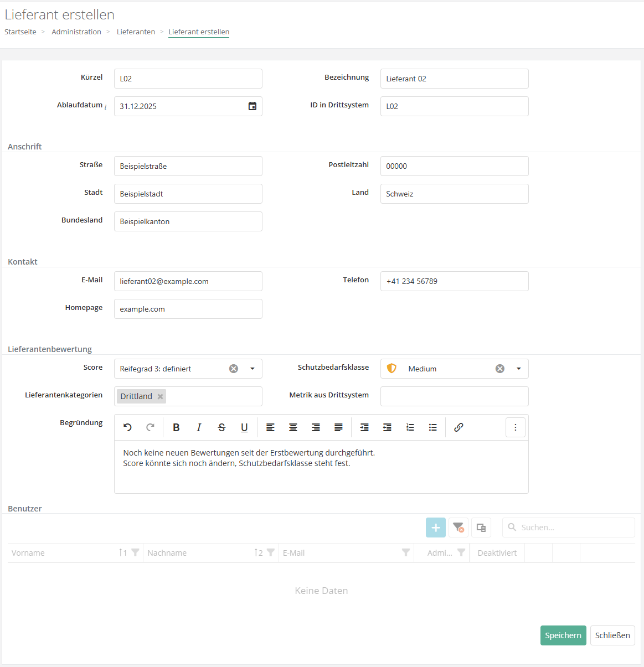Click the undo arrow in the editor
The image size is (644, 667).
(x=127, y=427)
